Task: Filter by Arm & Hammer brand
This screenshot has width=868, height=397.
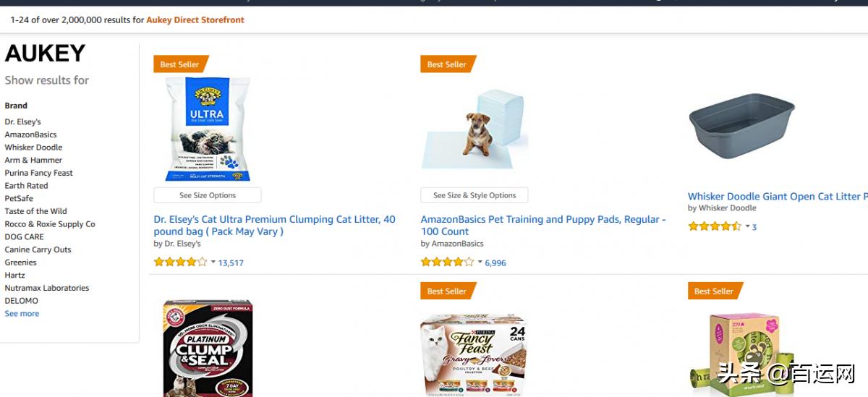Action: tap(33, 161)
